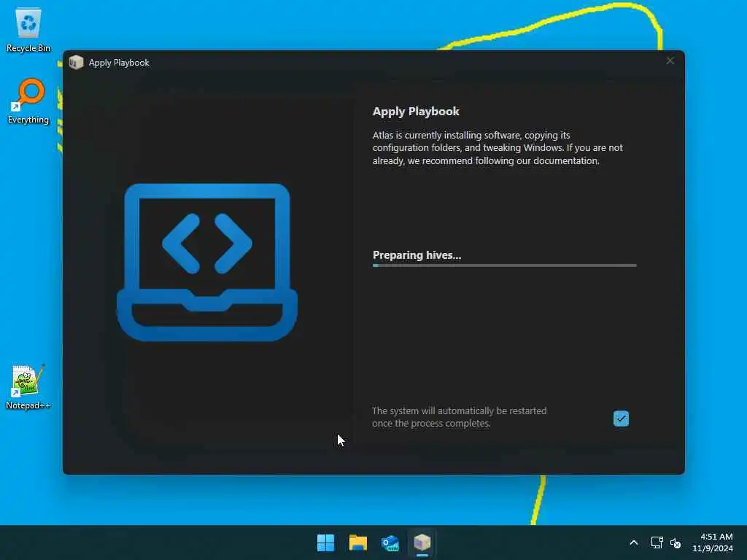Select the Notepad++ desktop shortcut
This screenshot has height=560, width=747.
pos(28,386)
